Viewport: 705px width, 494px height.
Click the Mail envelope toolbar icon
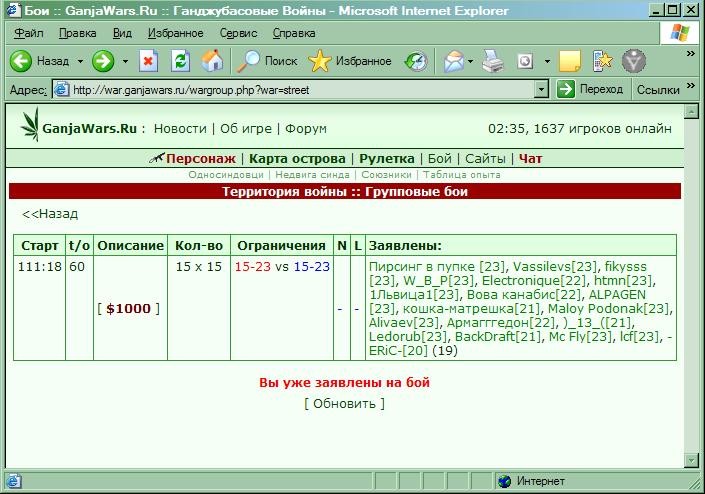(454, 61)
